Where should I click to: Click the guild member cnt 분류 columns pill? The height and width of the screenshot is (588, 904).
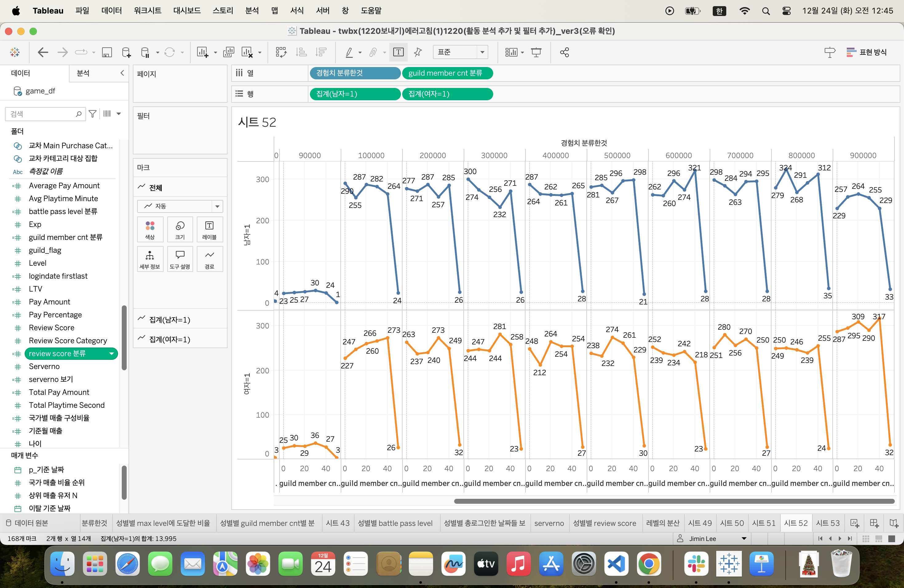[447, 73]
